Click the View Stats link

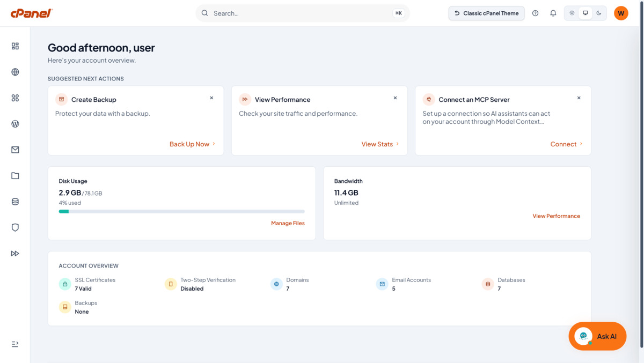[x=380, y=144]
